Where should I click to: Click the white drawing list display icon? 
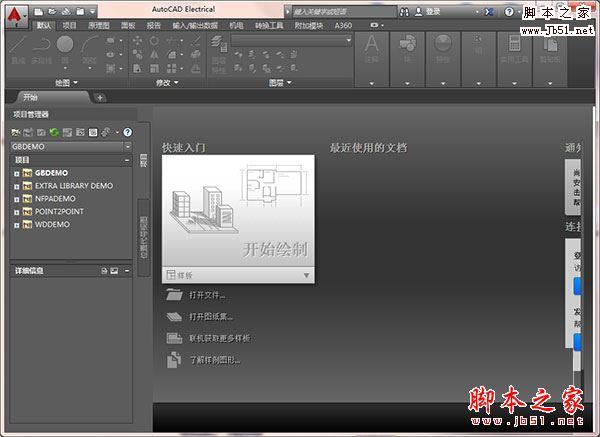coord(93,132)
